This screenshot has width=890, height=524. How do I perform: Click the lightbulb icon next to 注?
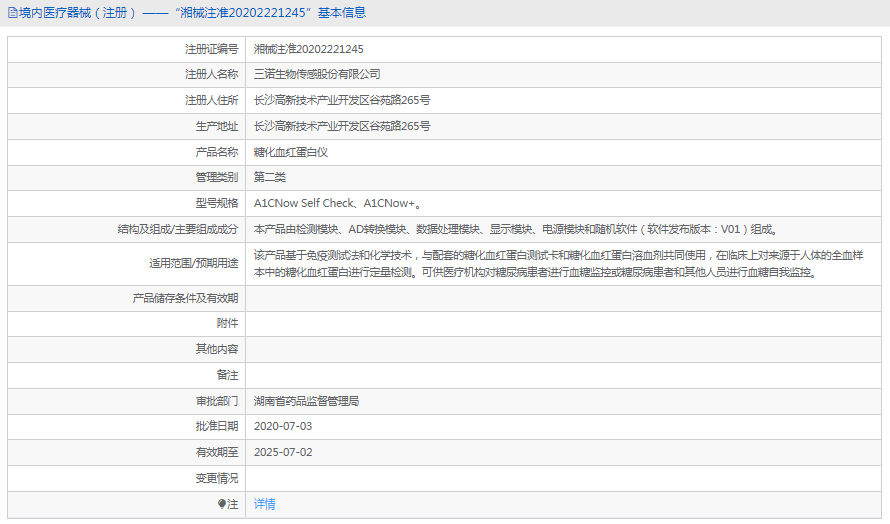click(x=222, y=504)
